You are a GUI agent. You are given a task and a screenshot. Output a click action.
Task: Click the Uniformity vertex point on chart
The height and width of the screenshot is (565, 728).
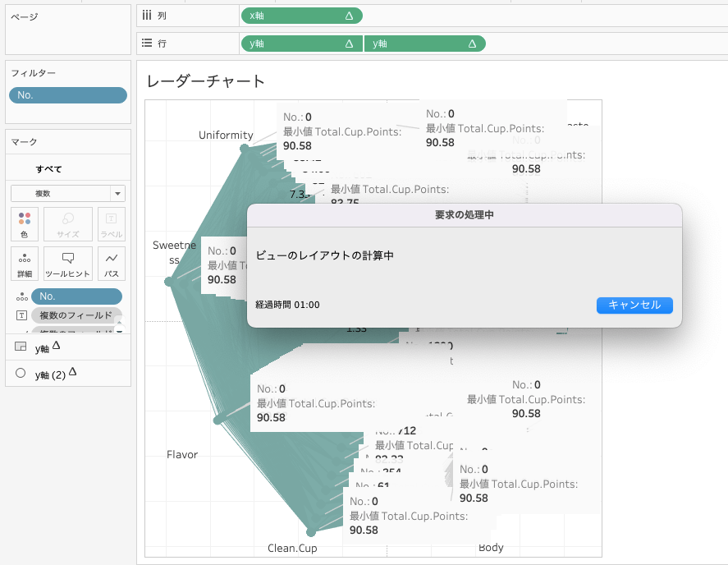coord(245,149)
